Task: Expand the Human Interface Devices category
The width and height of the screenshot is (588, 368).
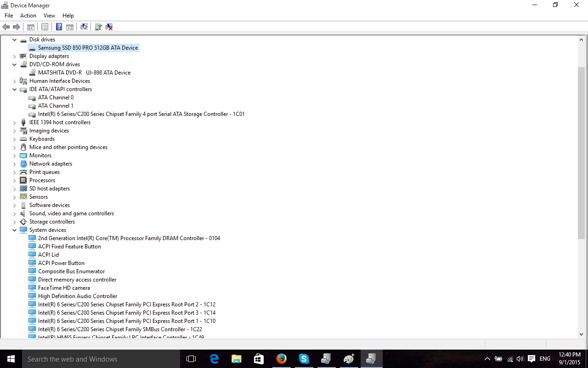Action: [15, 81]
